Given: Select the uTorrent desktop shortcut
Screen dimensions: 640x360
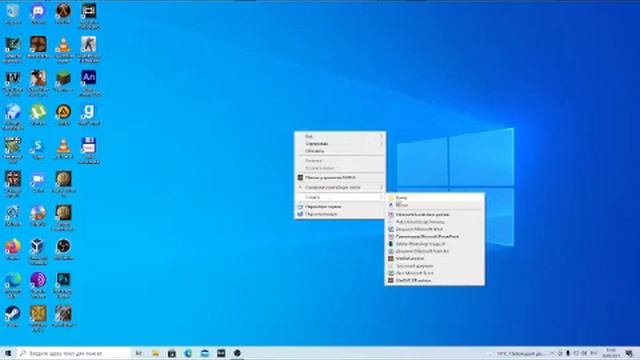Looking at the screenshot, I should pyautogui.click(x=38, y=114).
